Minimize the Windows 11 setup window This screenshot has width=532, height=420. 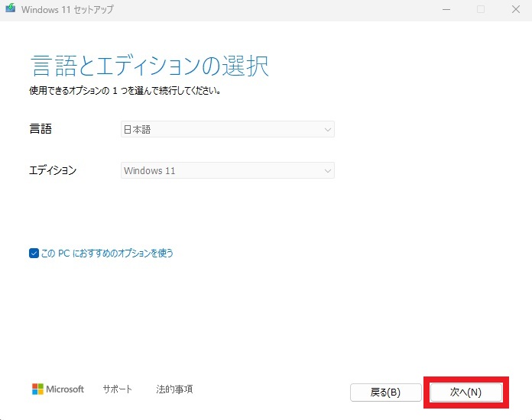pos(446,9)
